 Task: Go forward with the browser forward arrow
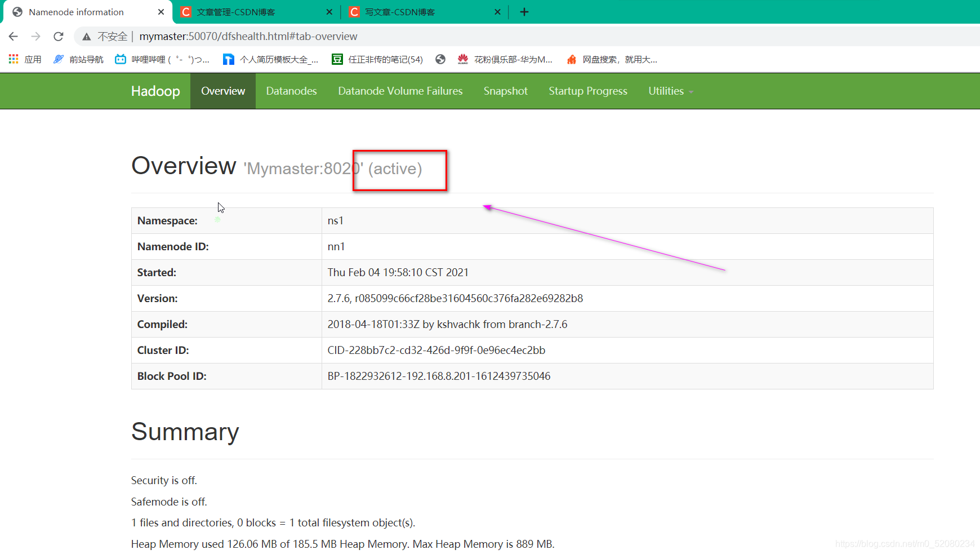click(x=36, y=37)
